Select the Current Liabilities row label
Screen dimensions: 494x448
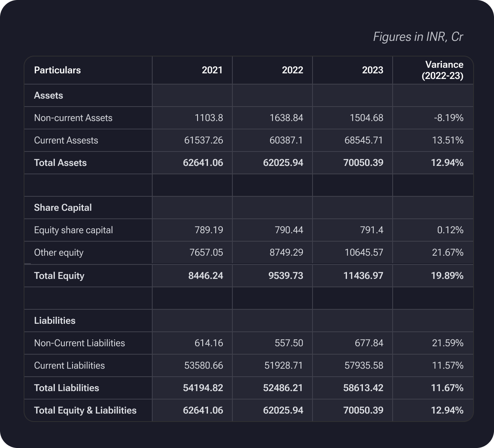pyautogui.click(x=69, y=365)
